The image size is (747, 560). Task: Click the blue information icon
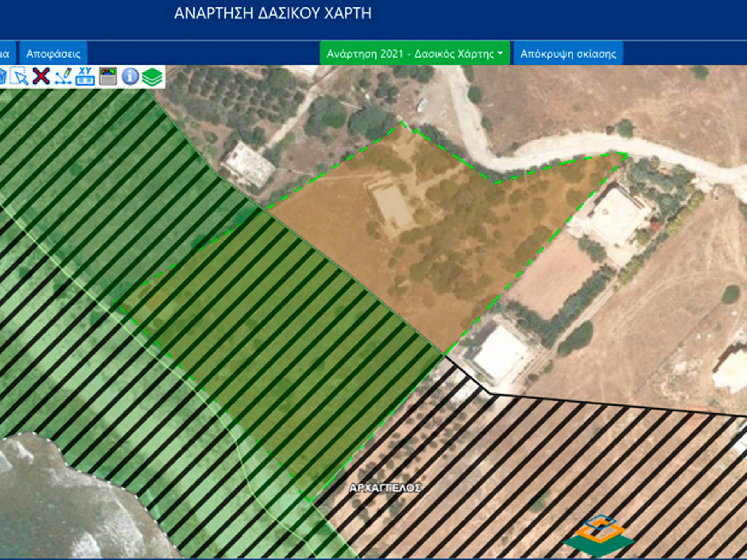[x=130, y=76]
